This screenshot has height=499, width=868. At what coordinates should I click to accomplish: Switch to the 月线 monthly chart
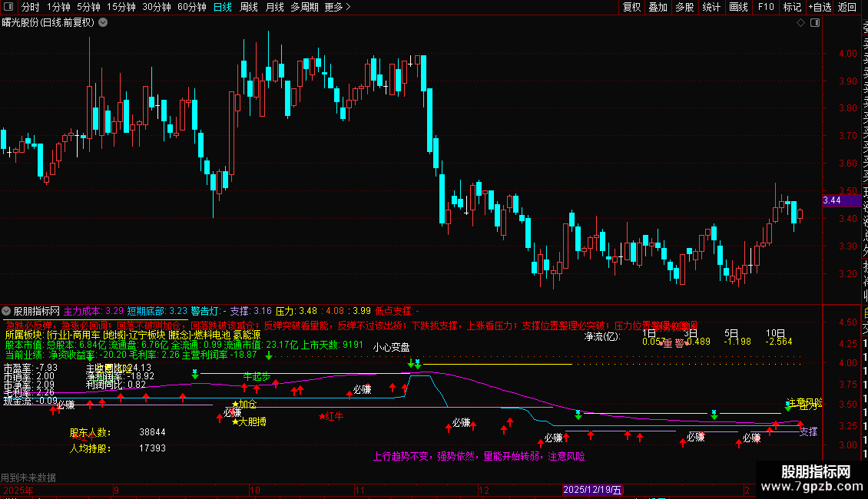coord(274,7)
